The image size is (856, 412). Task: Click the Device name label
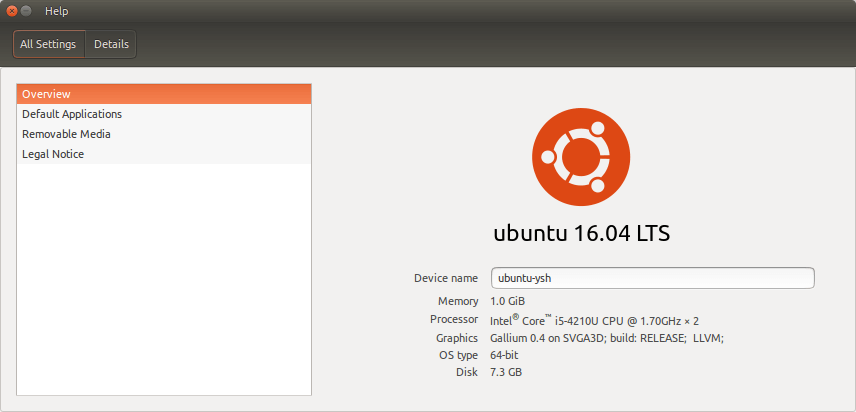click(x=446, y=278)
